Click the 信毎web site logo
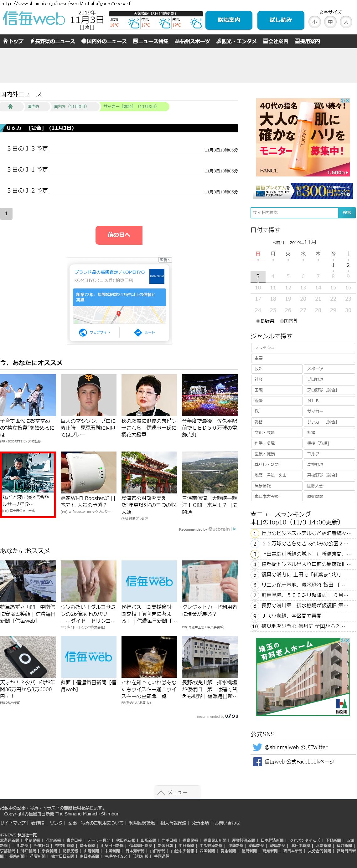357x868 pixels. coord(34,19)
